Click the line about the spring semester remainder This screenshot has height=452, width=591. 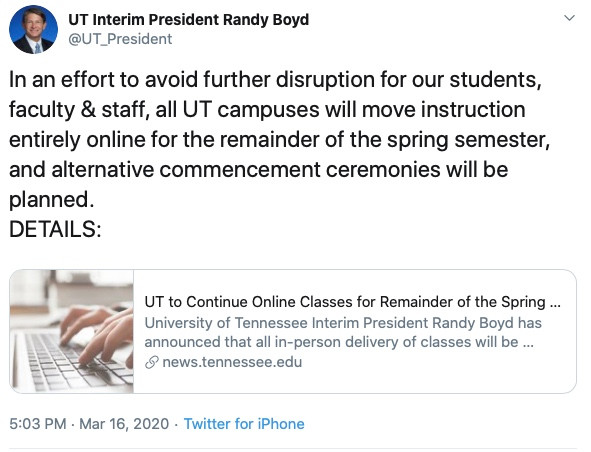point(279,140)
